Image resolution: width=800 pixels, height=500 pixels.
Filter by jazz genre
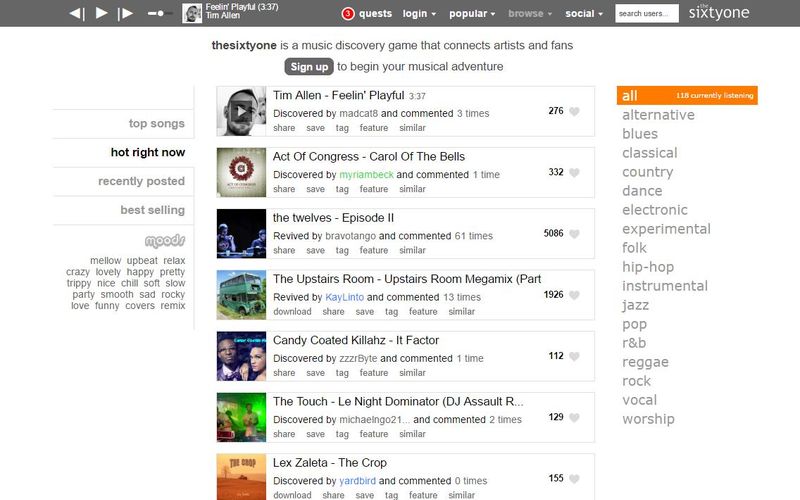(x=635, y=305)
